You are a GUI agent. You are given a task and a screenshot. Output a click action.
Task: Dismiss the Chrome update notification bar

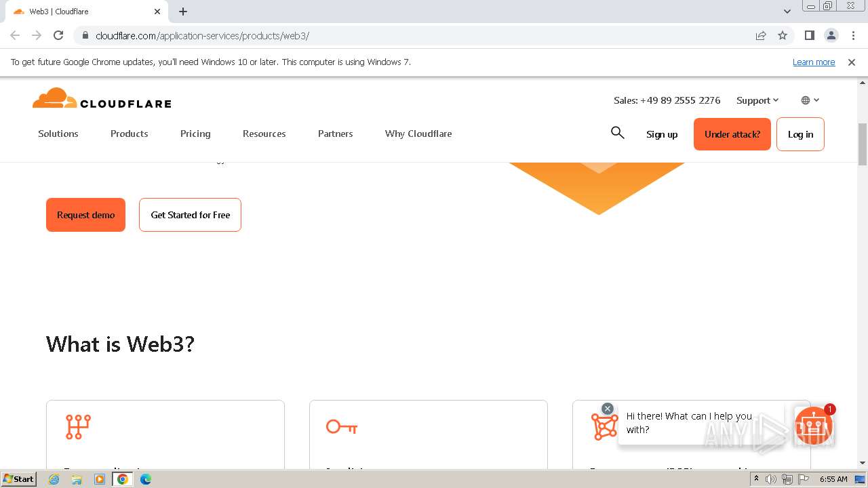click(852, 62)
